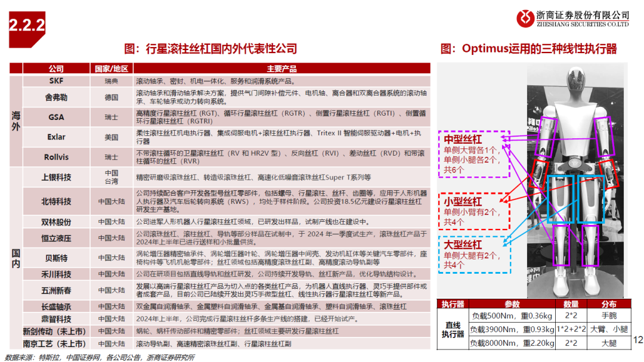Click the 数据来源 footer source line
Screen dimensions: 644x362
[100, 357]
